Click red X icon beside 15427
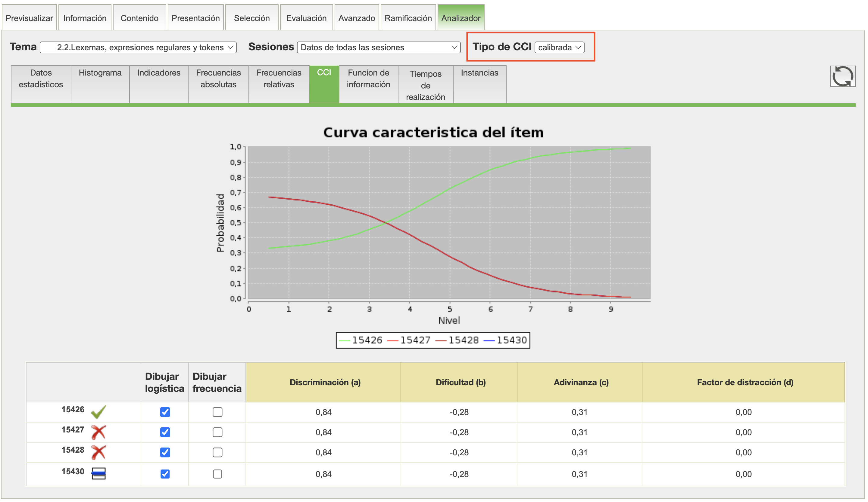The height and width of the screenshot is (502, 868). coord(98,432)
